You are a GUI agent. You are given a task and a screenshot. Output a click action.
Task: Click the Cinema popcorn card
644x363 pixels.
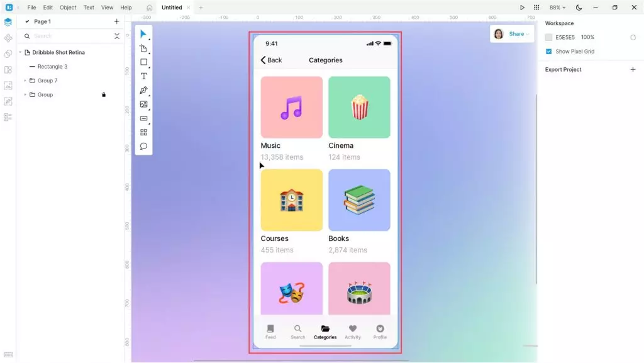click(x=359, y=107)
